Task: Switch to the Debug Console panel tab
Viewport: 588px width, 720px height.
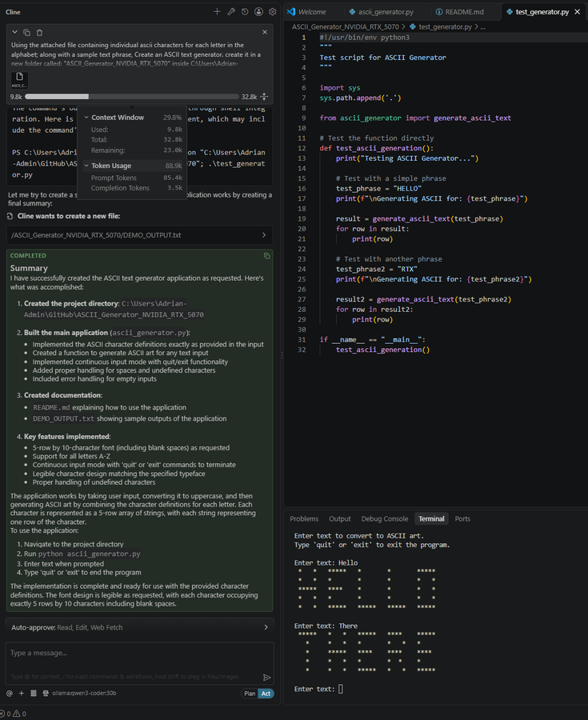Action: tap(385, 519)
